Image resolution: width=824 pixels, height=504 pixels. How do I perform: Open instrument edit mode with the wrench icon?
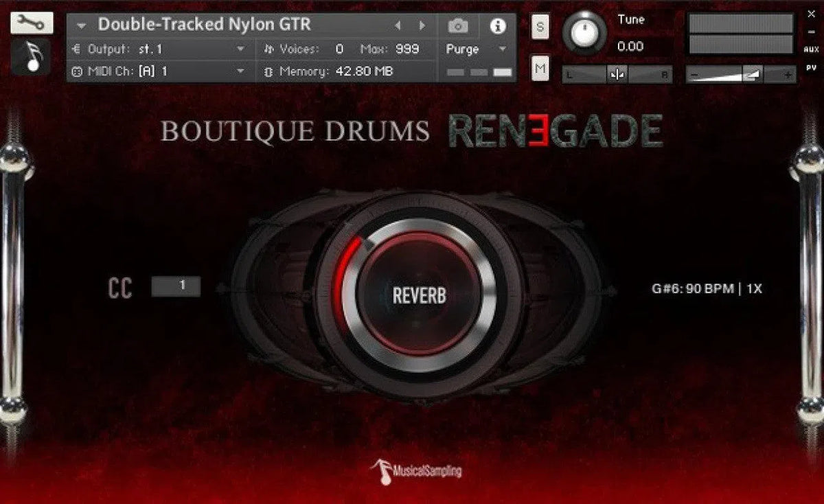pos(32,23)
